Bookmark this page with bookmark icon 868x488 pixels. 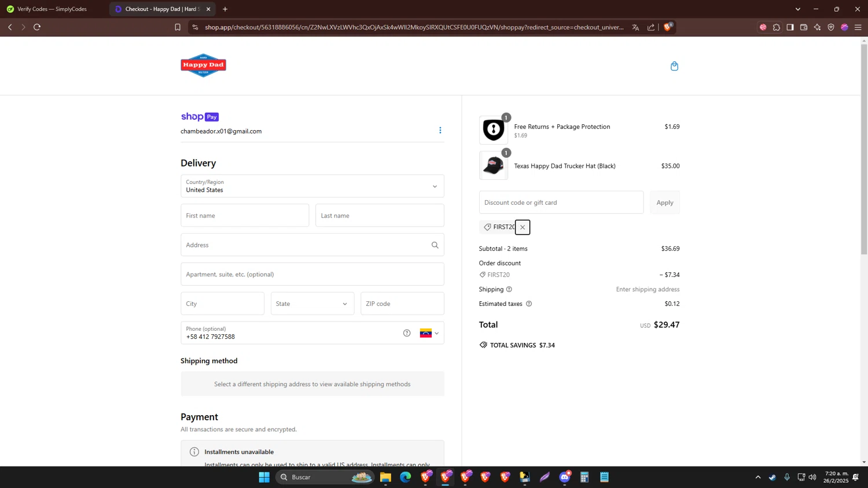[178, 27]
